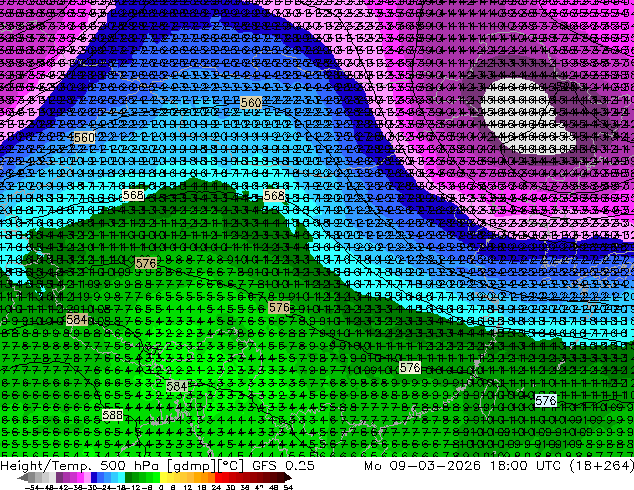Click the dark maroon arrow tip of the legend
This screenshot has width=634, height=490.
[x=288, y=477]
